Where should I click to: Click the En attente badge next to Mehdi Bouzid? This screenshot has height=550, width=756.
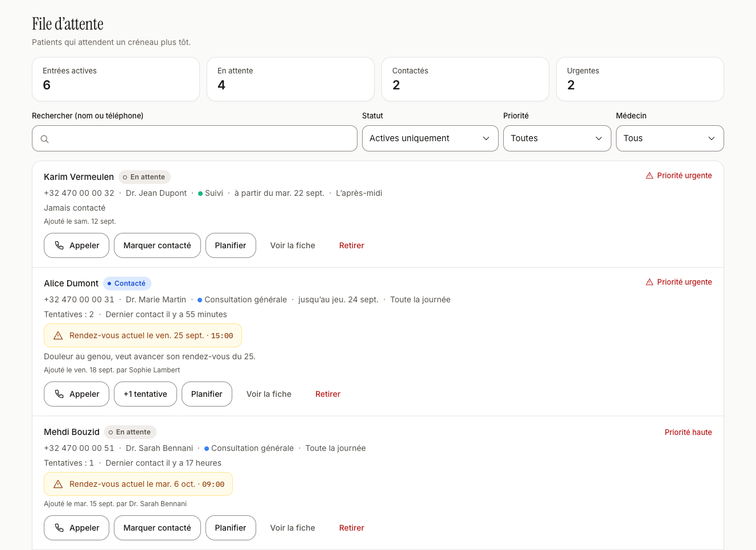tap(130, 432)
